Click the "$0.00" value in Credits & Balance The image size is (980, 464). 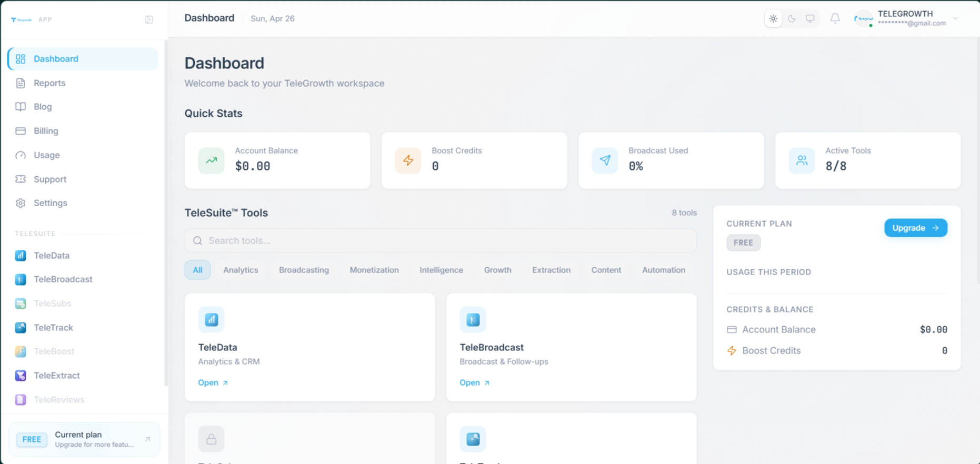[x=933, y=329]
